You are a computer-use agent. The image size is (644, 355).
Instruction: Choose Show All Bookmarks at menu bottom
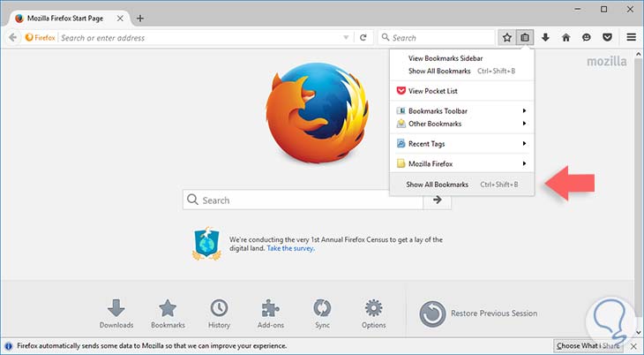pos(462,185)
